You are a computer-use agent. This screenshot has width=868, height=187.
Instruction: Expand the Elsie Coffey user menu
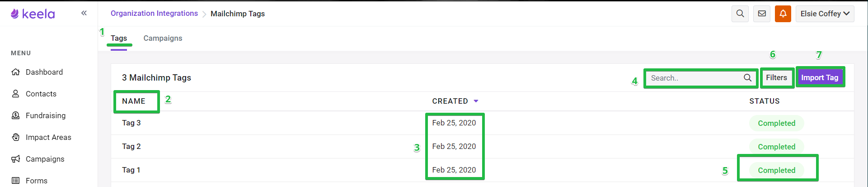pos(825,14)
